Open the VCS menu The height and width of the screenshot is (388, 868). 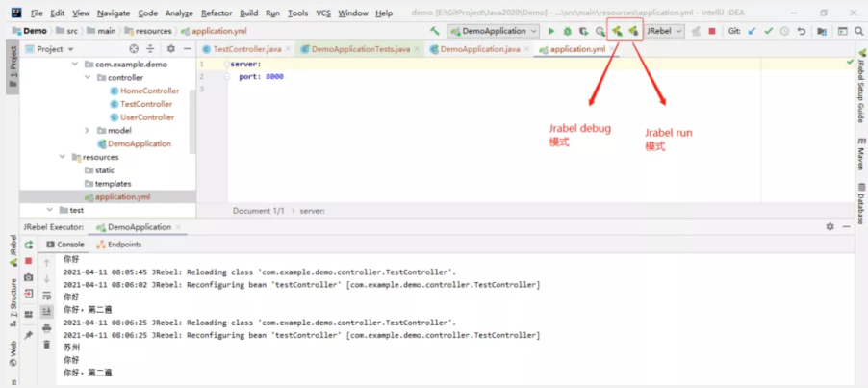click(323, 13)
